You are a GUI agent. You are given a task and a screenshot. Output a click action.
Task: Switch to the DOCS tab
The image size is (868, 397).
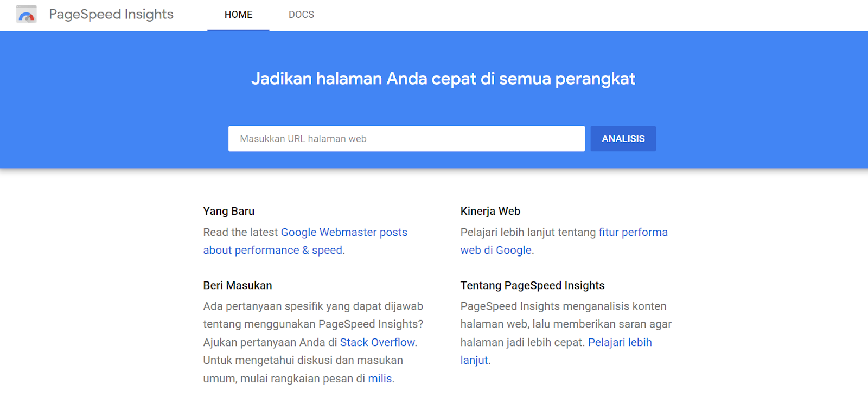click(301, 15)
